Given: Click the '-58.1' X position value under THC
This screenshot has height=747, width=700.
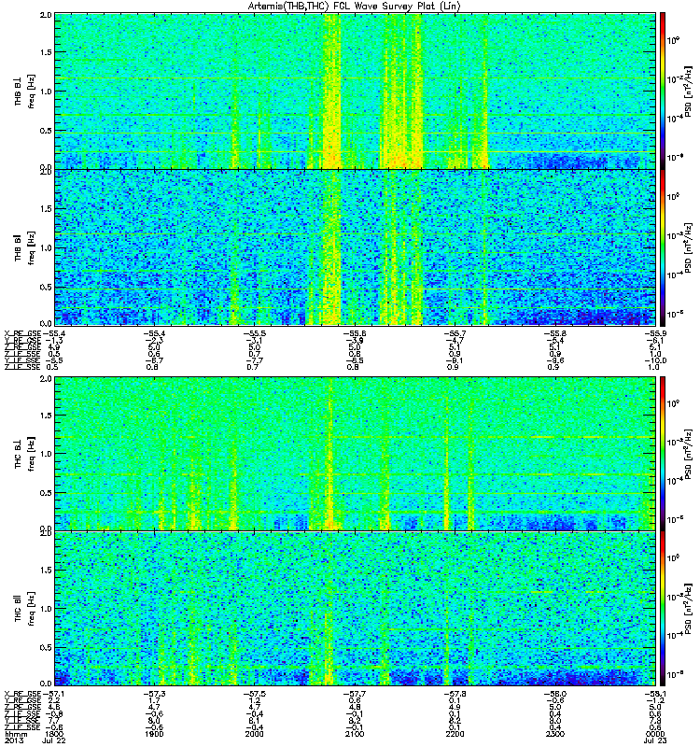Looking at the screenshot, I should click(656, 694).
